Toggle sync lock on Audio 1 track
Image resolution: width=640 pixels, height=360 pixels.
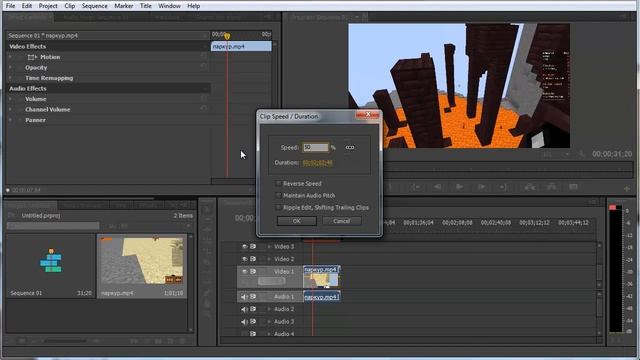point(253,297)
